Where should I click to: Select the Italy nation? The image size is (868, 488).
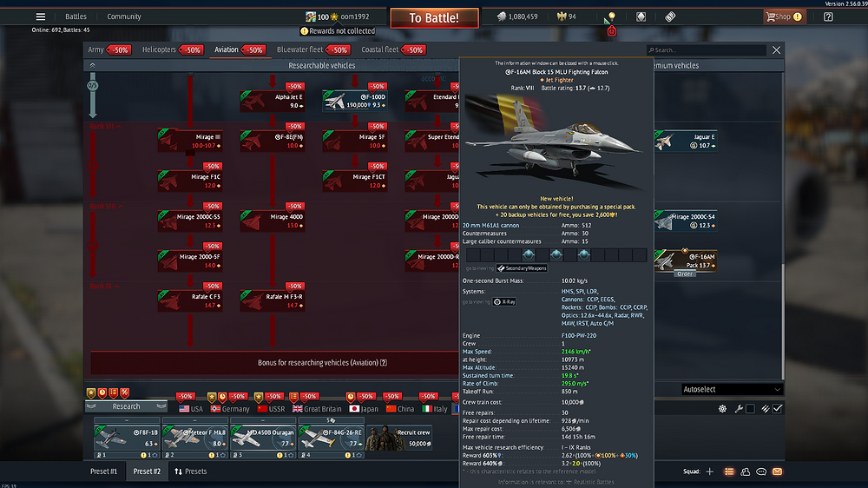(x=435, y=409)
